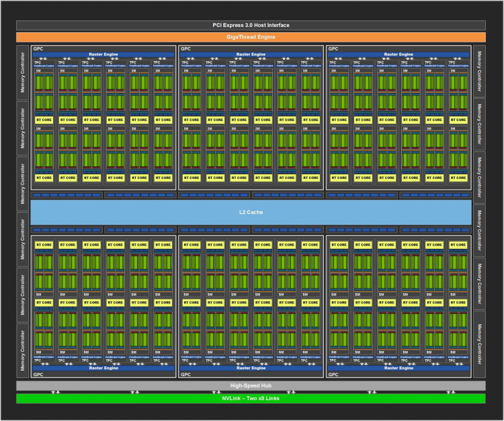Select the GPC label of the bottom-right cluster
Viewport: 504px width, 421px height.
point(333,375)
